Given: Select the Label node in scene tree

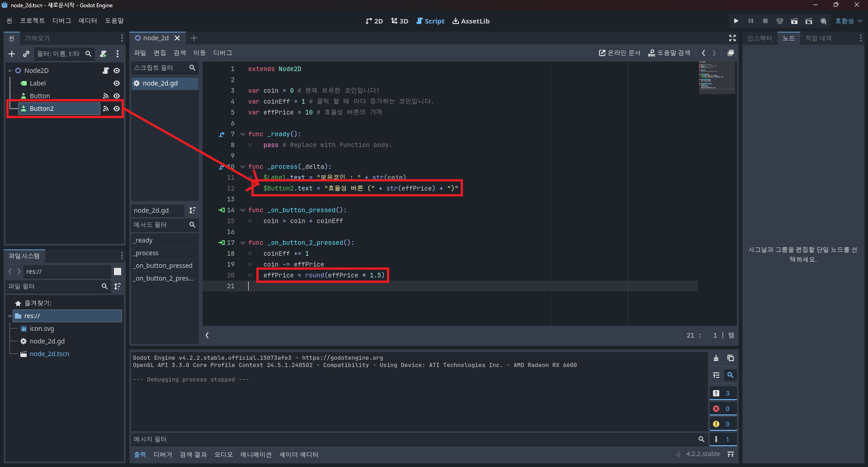Looking at the screenshot, I should click(x=38, y=83).
